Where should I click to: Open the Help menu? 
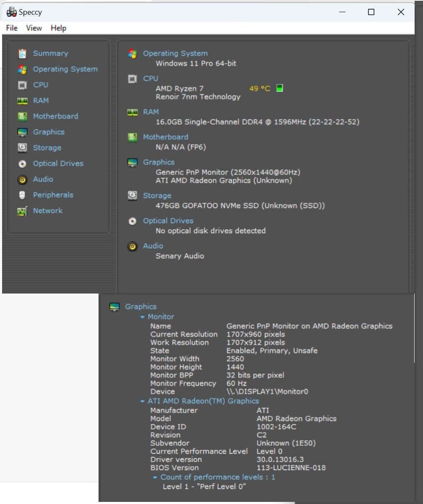tap(58, 28)
